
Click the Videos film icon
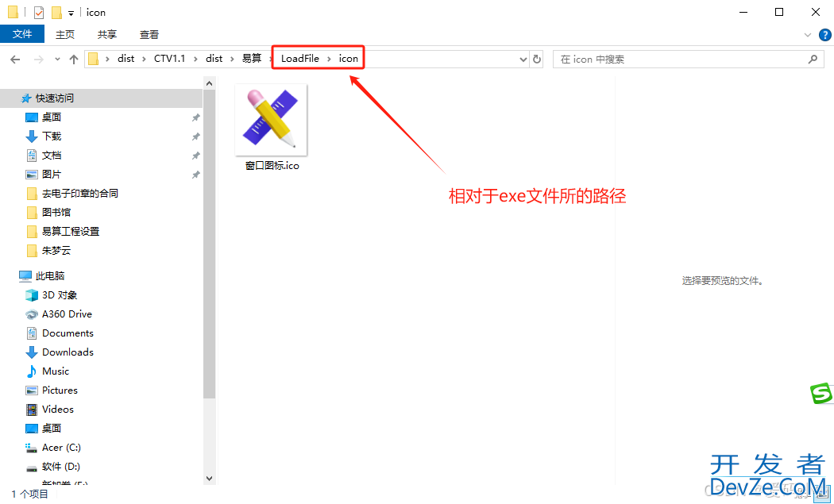coord(32,410)
